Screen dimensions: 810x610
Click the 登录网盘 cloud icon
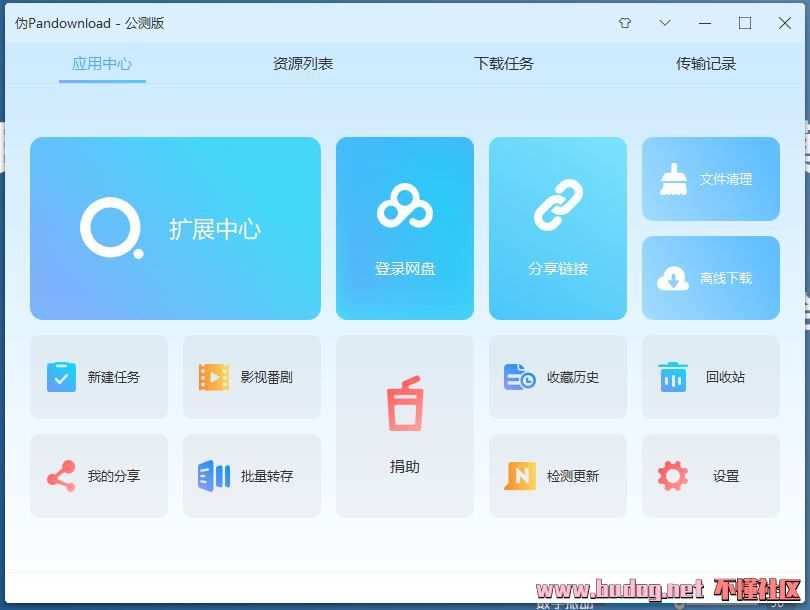click(404, 206)
